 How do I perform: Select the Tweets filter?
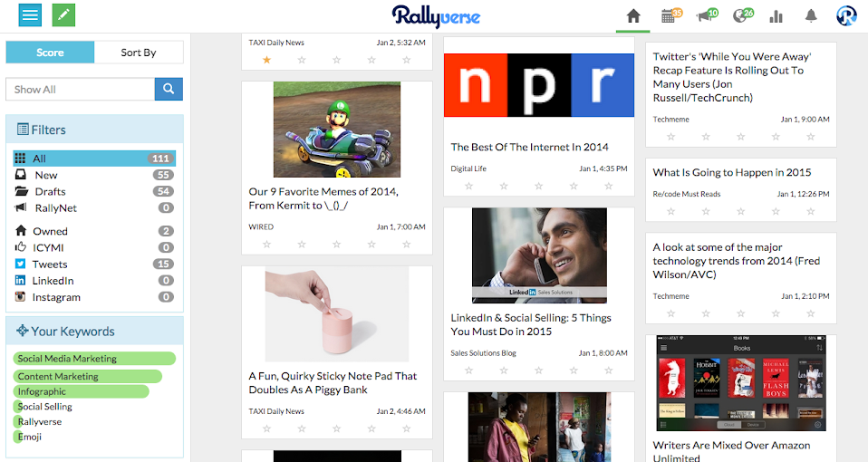94,264
